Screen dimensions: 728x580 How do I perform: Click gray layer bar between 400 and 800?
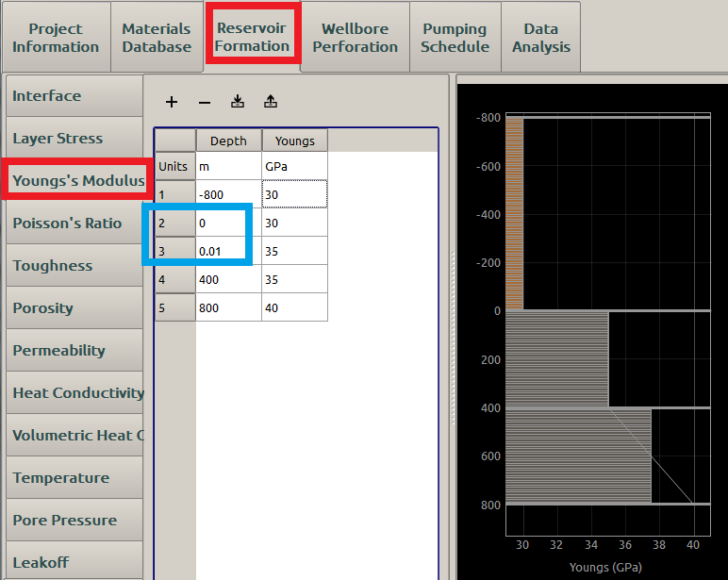tap(578, 456)
